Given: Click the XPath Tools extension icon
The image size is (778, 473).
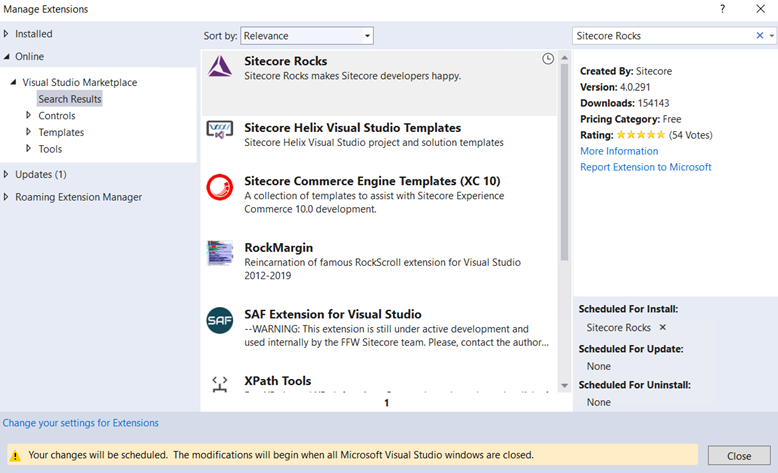Looking at the screenshot, I should click(220, 383).
